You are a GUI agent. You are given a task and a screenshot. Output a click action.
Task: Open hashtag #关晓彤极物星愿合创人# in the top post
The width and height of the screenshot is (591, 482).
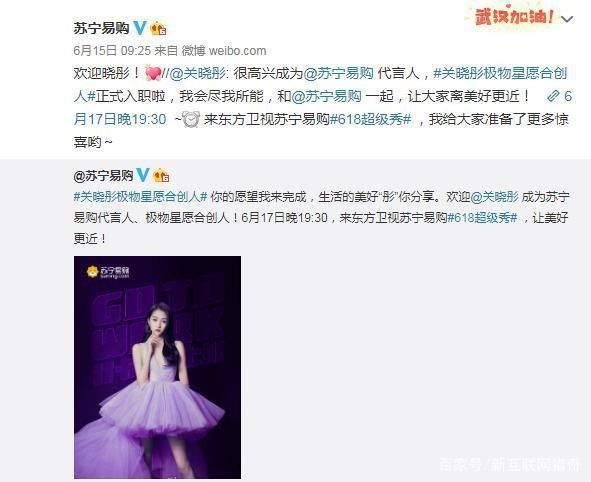pos(321,85)
